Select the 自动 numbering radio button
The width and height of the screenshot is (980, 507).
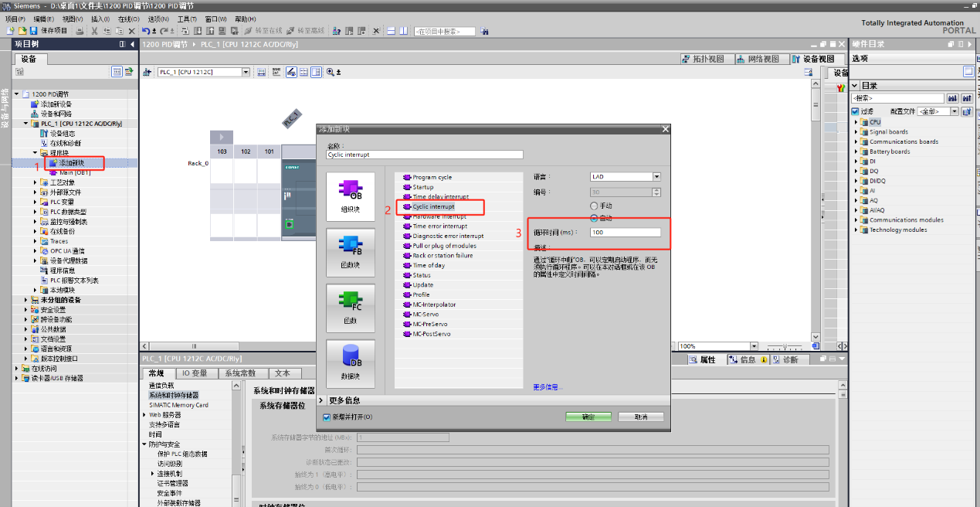pos(594,218)
